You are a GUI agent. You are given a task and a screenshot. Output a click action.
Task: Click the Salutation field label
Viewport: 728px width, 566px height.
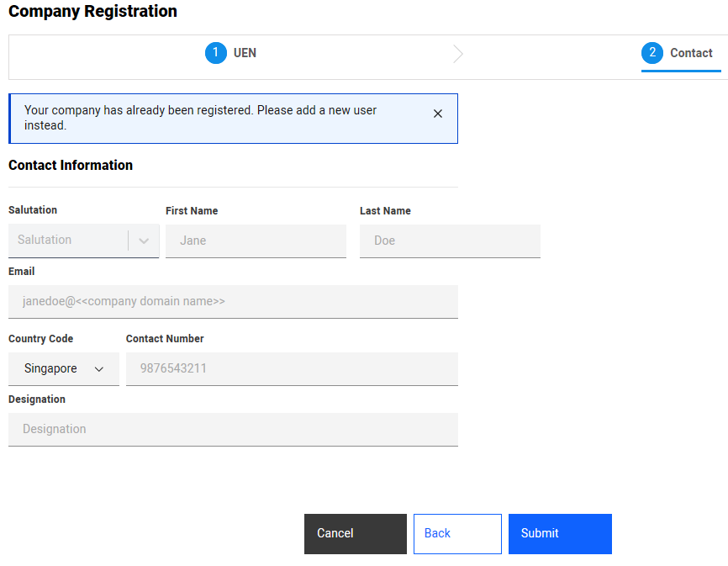(33, 210)
